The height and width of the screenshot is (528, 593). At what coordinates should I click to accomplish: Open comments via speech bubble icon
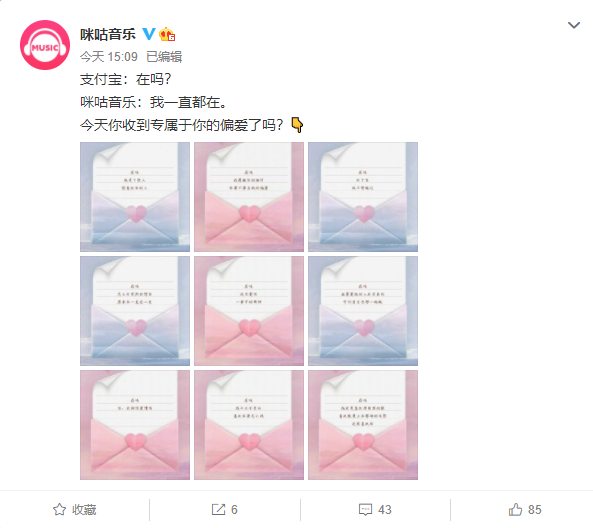pos(365,509)
